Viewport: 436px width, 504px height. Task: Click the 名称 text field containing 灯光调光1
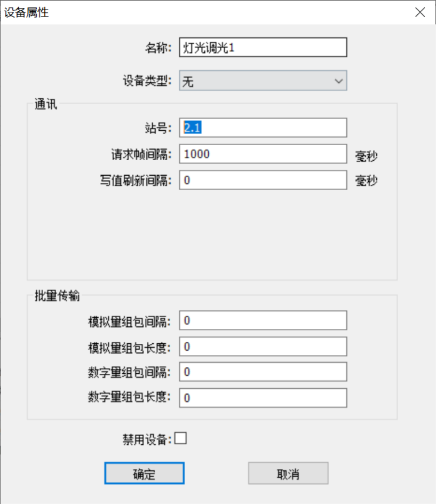263,47
